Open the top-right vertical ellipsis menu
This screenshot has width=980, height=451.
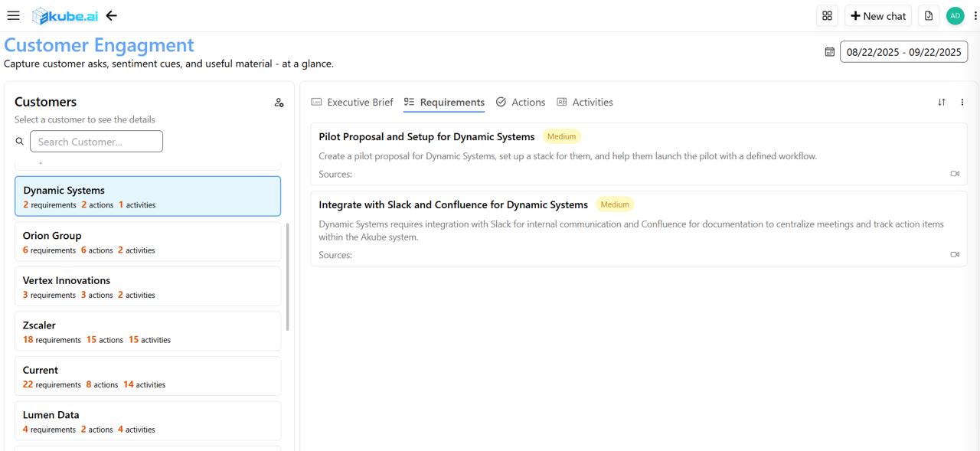pyautogui.click(x=975, y=15)
